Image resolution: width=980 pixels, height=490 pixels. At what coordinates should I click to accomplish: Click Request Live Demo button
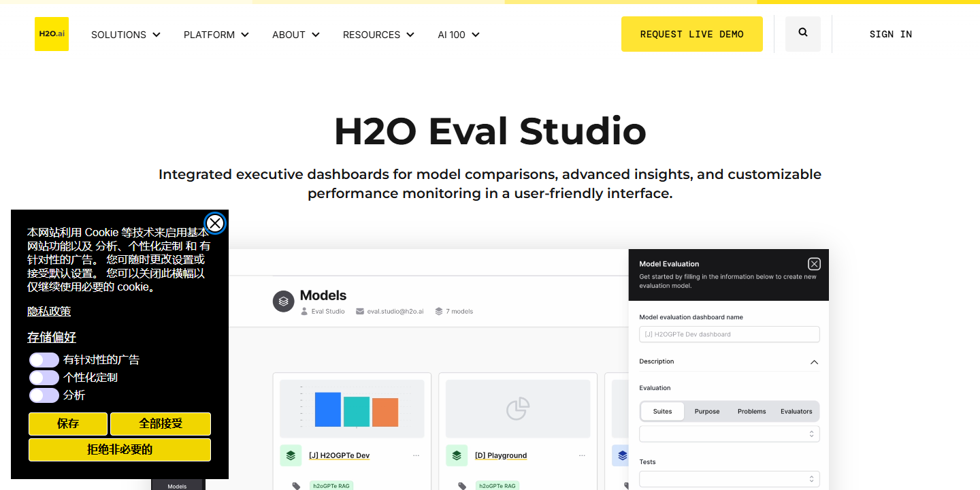point(692,34)
